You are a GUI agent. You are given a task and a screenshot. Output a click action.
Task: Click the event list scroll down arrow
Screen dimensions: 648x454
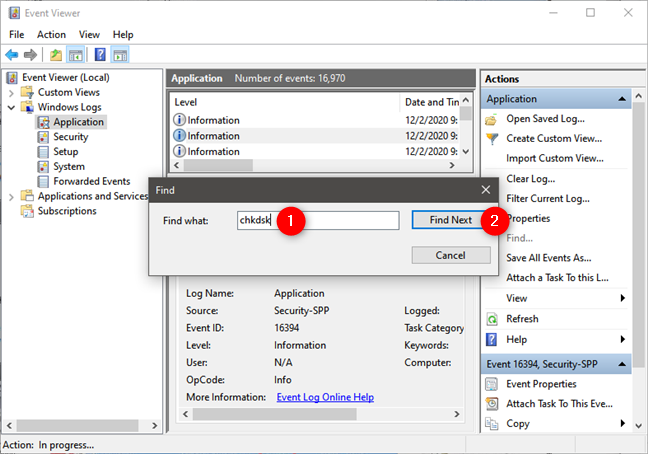coord(466,152)
